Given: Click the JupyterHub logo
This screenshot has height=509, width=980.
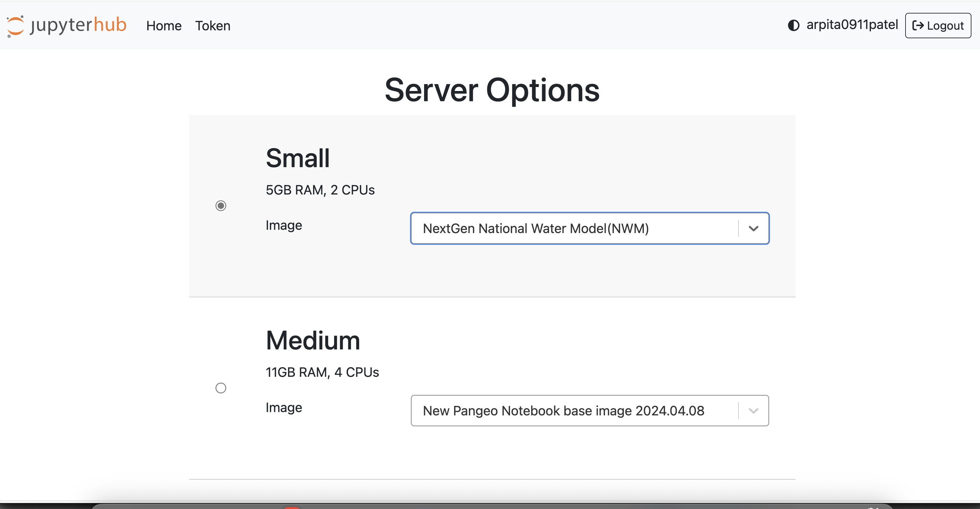Looking at the screenshot, I should pyautogui.click(x=67, y=25).
